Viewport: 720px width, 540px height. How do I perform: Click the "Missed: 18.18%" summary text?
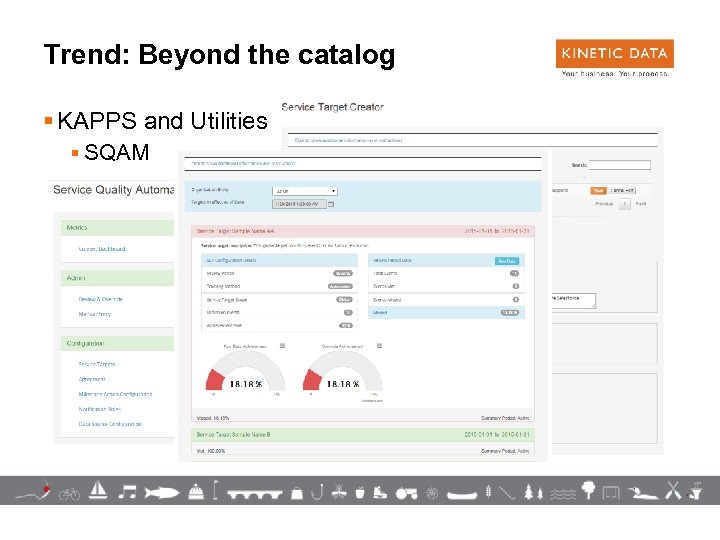tap(213, 418)
